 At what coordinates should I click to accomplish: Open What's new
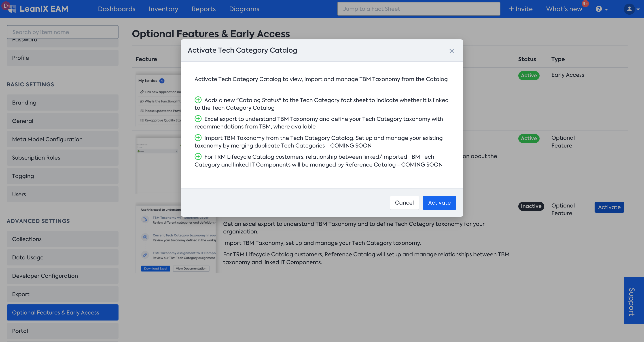[x=564, y=9]
